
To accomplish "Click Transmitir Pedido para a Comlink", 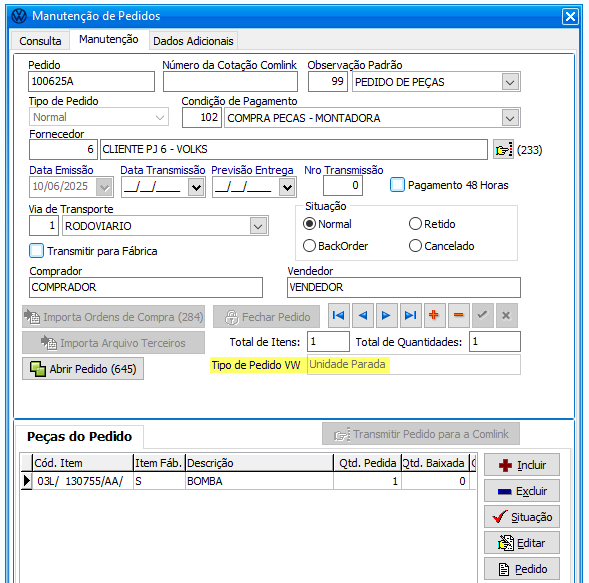I will pyautogui.click(x=421, y=434).
